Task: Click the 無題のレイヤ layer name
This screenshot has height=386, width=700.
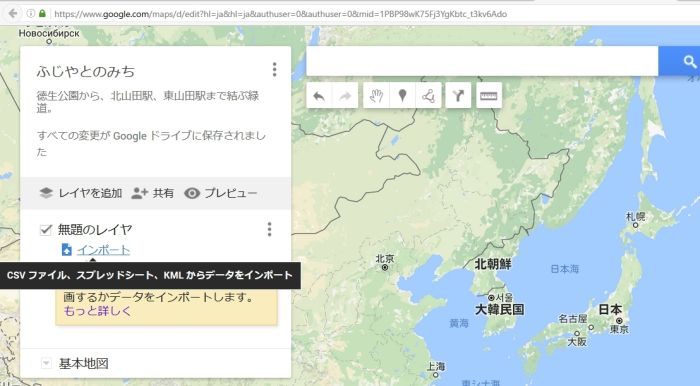Action: 95,229
